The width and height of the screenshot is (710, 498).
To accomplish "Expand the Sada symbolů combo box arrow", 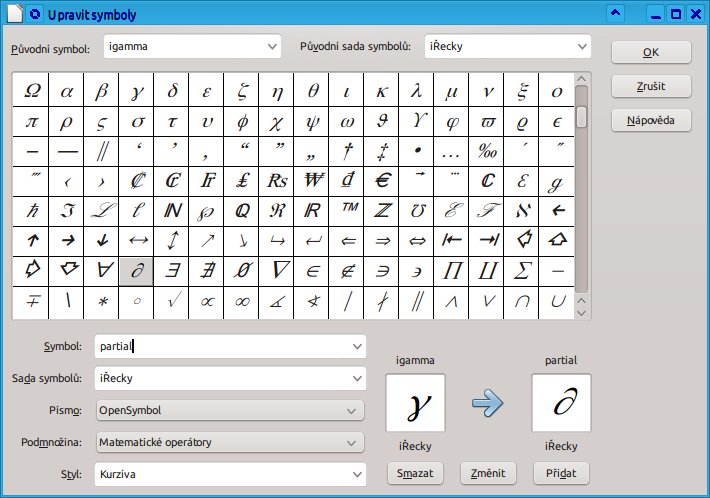I will click(x=357, y=378).
